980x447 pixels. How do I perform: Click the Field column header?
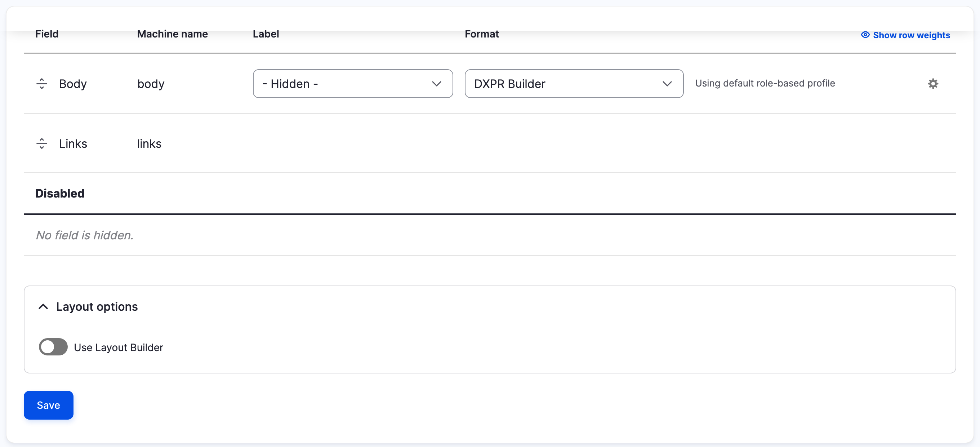tap(47, 34)
